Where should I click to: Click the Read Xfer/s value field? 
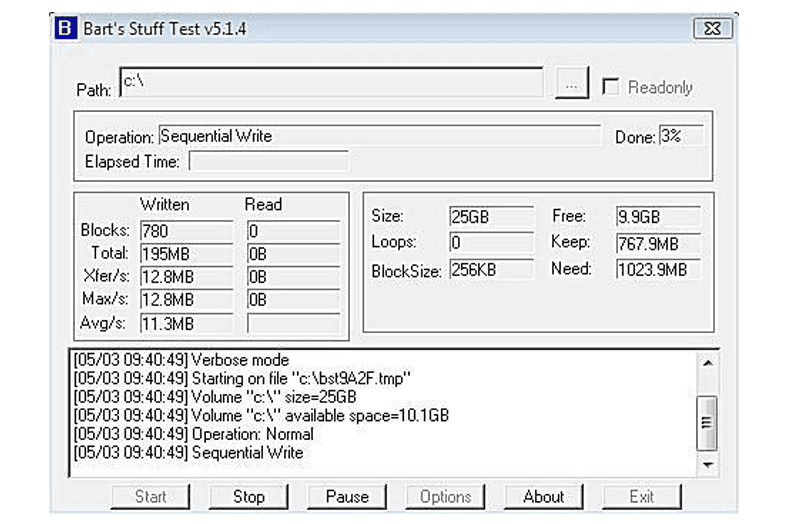(x=294, y=277)
